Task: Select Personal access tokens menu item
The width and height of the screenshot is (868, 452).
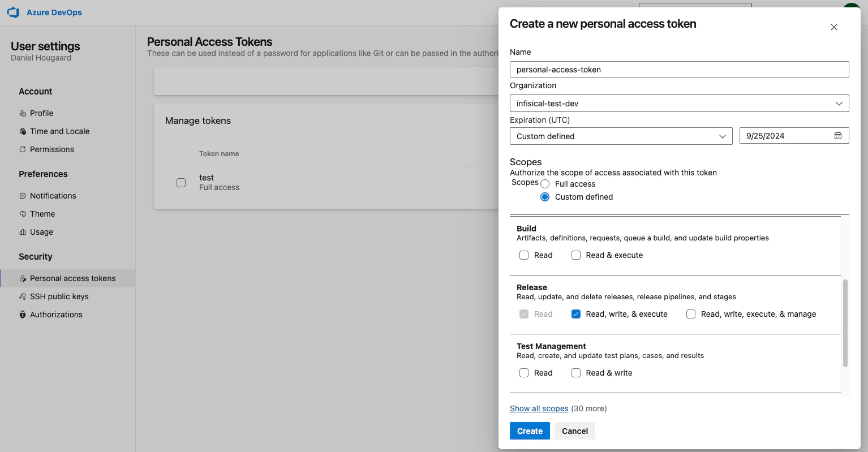Action: point(68,278)
